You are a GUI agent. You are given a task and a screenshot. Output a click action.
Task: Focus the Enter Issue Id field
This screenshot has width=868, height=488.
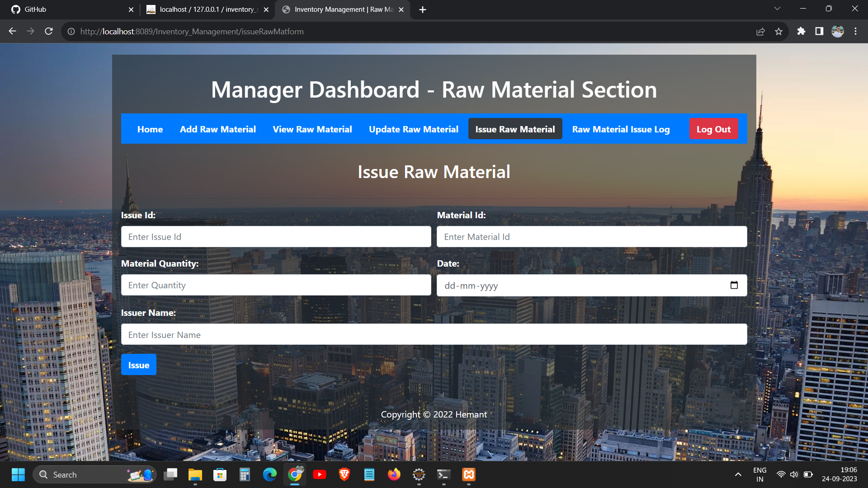276,237
